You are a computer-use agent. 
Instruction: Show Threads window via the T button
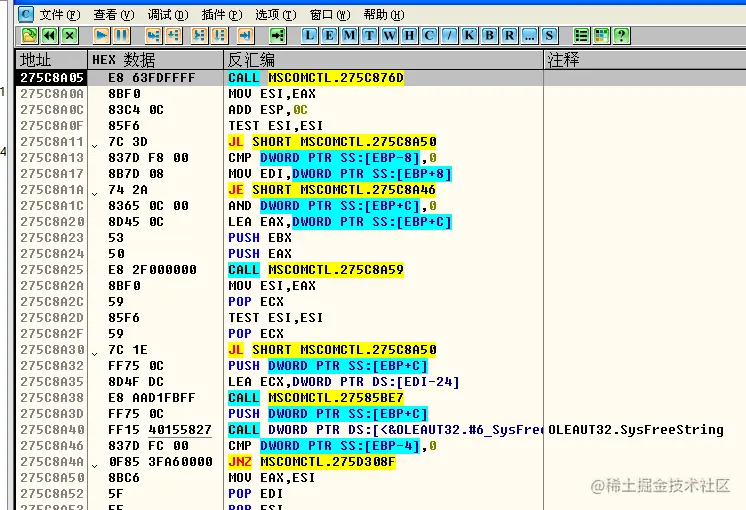pyautogui.click(x=369, y=36)
